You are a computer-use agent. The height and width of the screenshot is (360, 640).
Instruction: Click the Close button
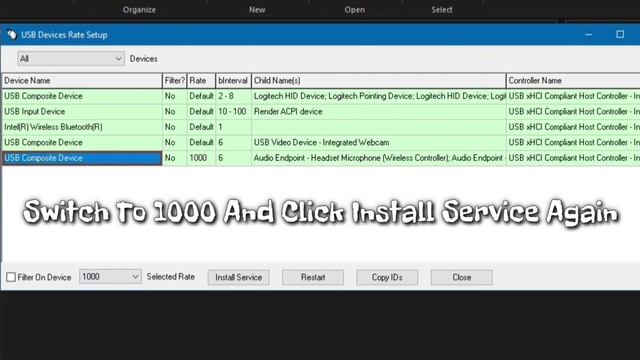[x=462, y=277]
